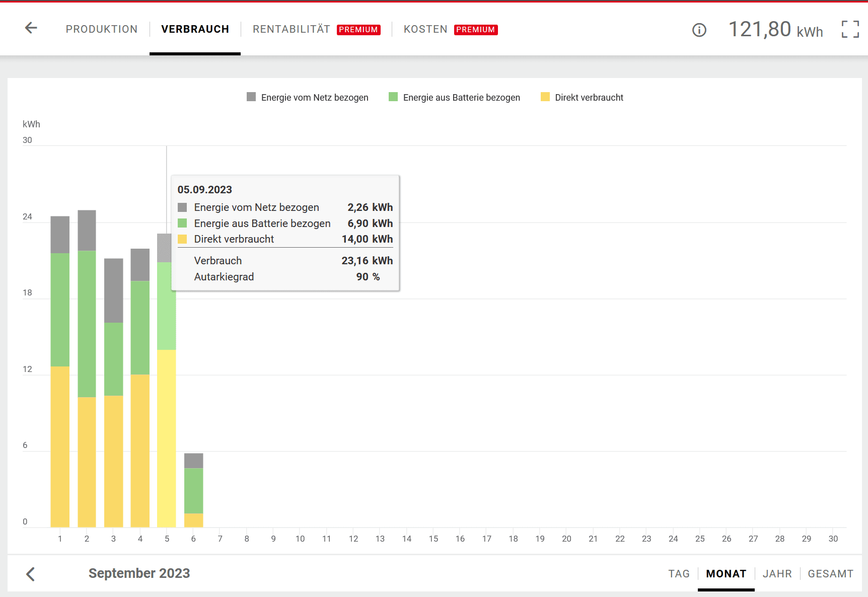This screenshot has height=597, width=868.
Task: Select the highlighted bar for day 5
Action: (167, 381)
